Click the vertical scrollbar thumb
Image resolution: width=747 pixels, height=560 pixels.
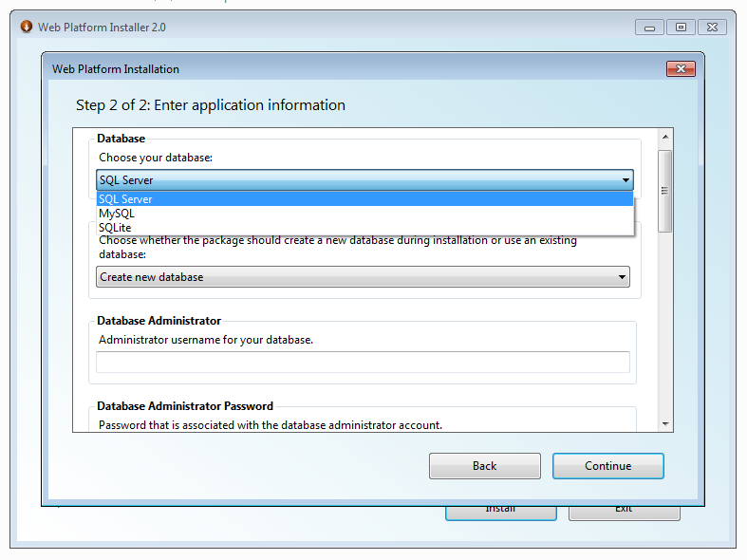click(x=665, y=191)
